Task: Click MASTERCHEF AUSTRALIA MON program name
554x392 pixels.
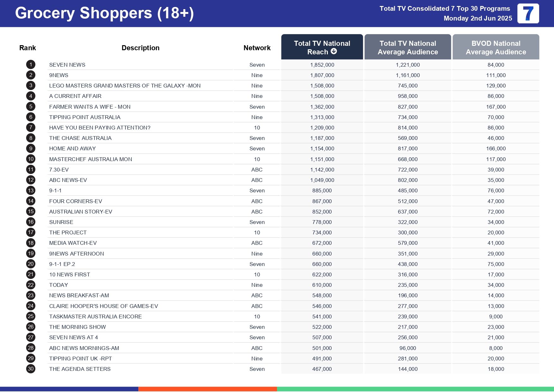Action: [x=91, y=159]
